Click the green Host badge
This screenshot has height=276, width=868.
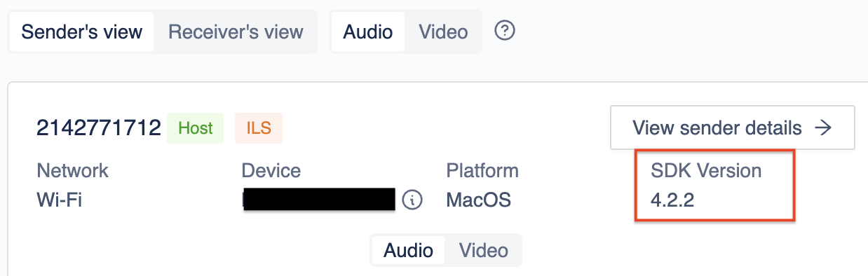[195, 128]
